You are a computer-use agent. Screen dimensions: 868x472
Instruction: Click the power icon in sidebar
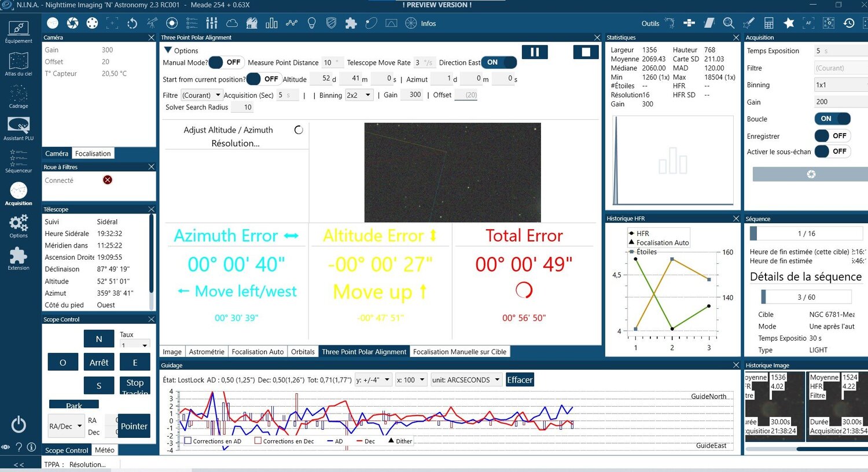[x=19, y=425]
